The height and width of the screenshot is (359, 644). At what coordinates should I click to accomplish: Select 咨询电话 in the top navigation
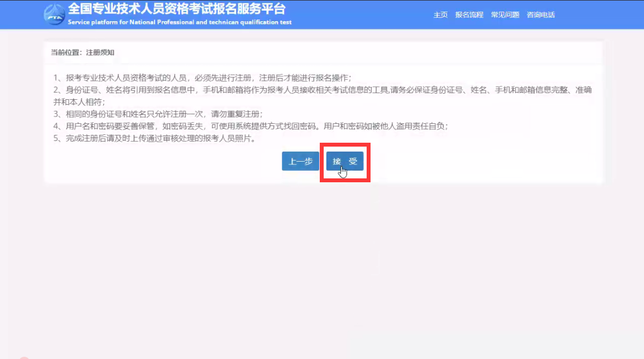(541, 15)
